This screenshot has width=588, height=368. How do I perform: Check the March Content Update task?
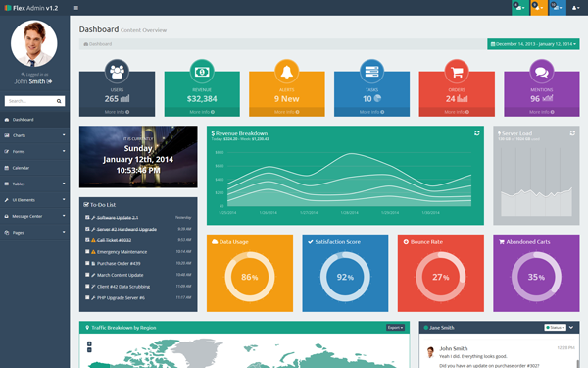pos(87,275)
